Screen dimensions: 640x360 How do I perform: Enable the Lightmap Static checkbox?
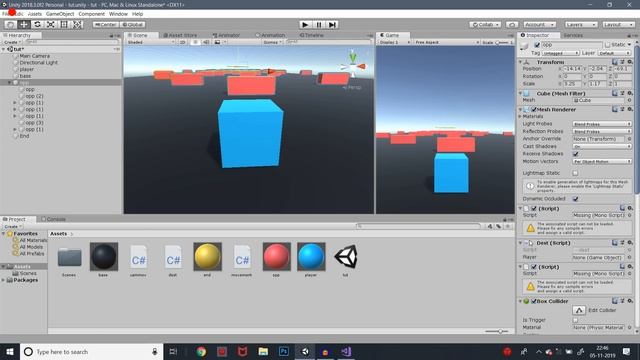tap(575, 173)
